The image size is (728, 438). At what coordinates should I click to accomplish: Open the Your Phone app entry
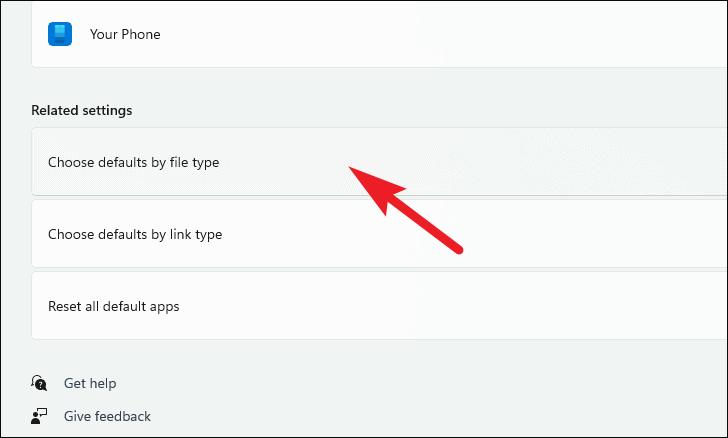pos(379,34)
